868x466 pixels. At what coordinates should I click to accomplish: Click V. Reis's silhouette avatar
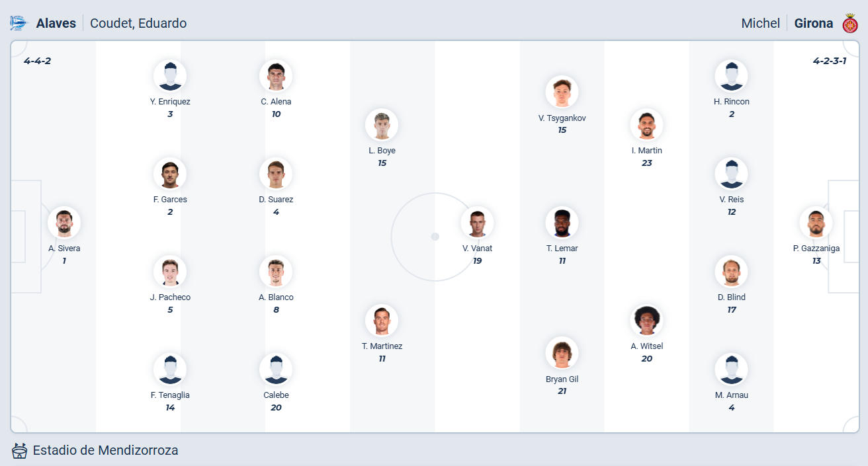pos(731,174)
